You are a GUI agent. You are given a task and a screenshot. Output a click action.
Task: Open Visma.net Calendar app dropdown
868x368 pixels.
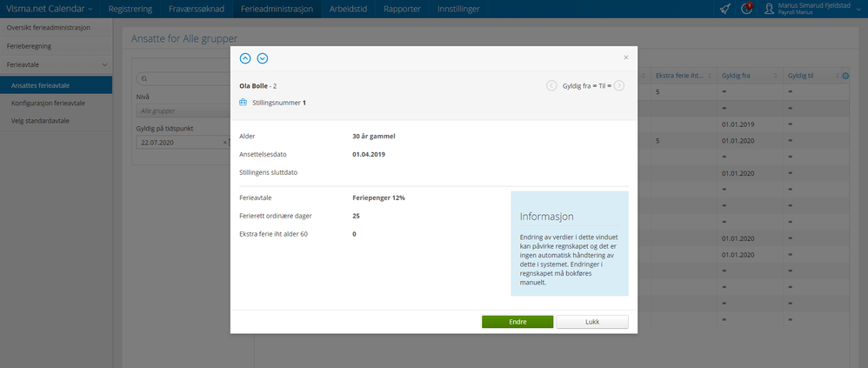click(50, 9)
